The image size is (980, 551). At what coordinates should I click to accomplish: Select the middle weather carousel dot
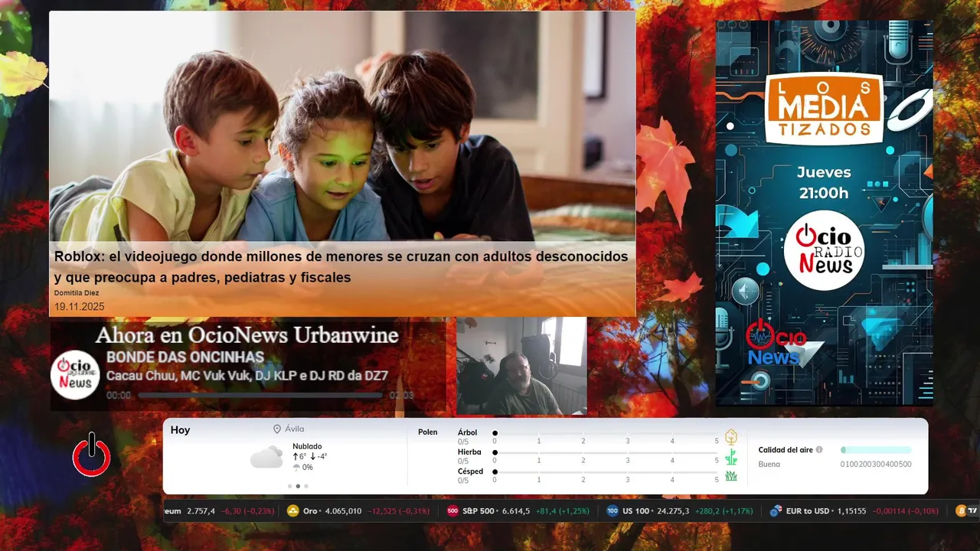(298, 486)
